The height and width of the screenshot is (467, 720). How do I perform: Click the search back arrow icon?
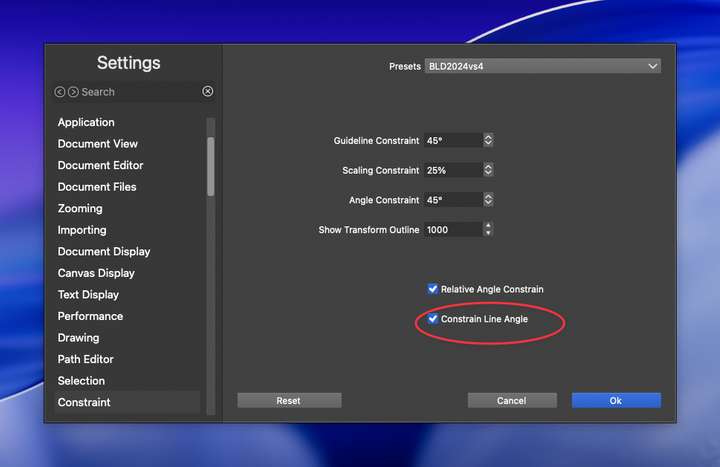click(x=60, y=92)
